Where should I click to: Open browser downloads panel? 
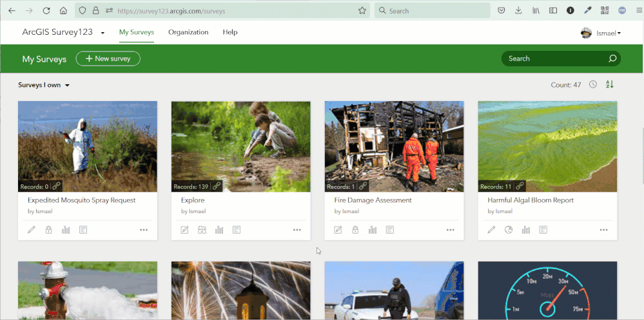(x=518, y=11)
